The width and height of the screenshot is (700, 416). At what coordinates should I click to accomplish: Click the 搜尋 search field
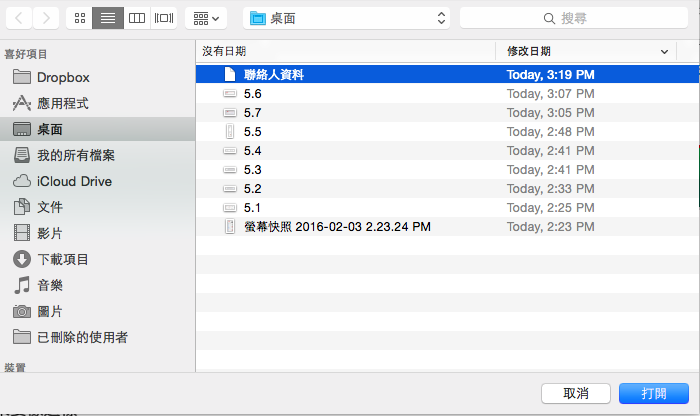pos(574,18)
